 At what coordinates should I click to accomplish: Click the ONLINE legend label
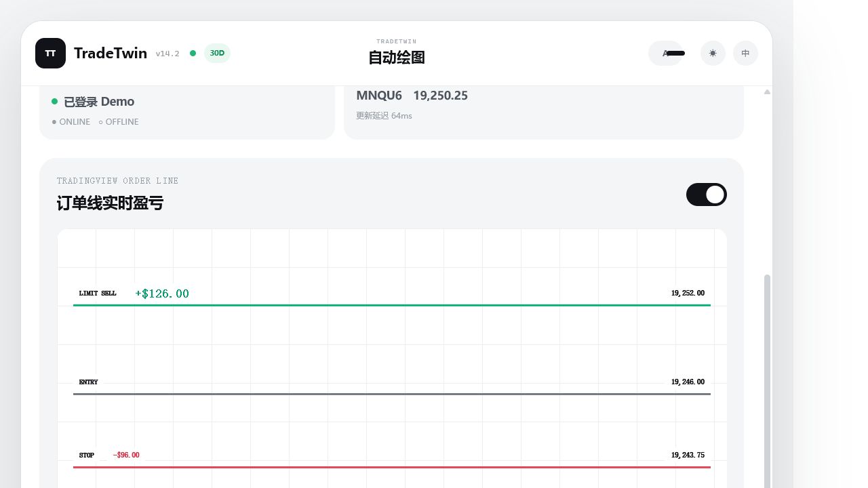[75, 122]
